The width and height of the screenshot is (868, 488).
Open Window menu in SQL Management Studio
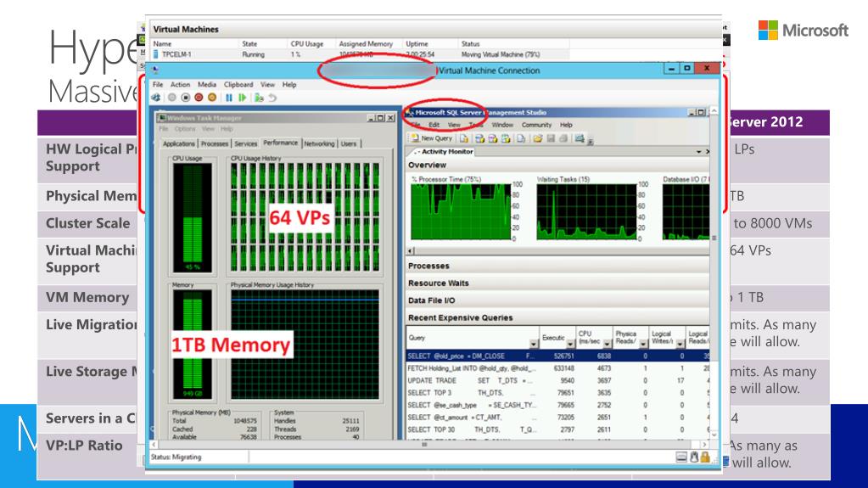click(x=502, y=126)
